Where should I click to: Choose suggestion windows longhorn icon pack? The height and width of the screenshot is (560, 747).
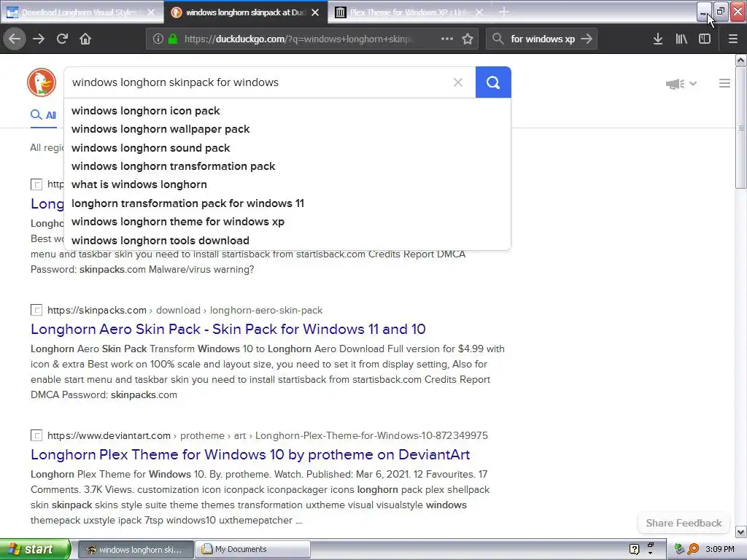[x=145, y=111]
